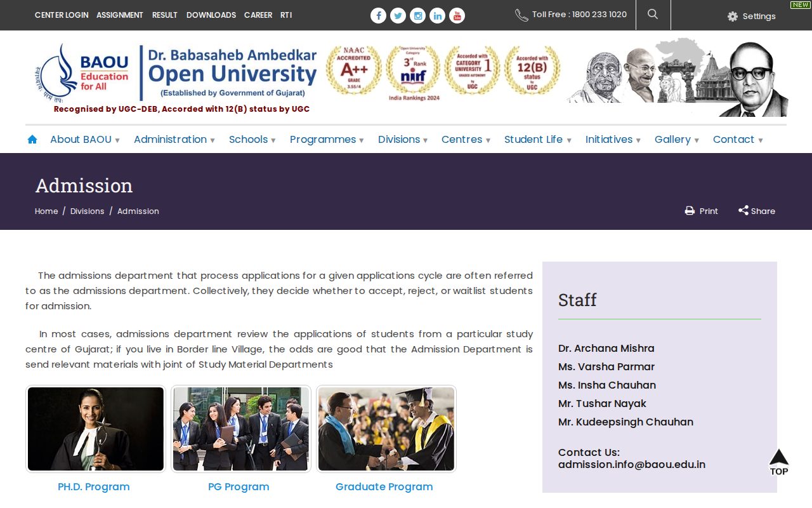Click the NAAC A++ accreditation badge

pyautogui.click(x=354, y=70)
